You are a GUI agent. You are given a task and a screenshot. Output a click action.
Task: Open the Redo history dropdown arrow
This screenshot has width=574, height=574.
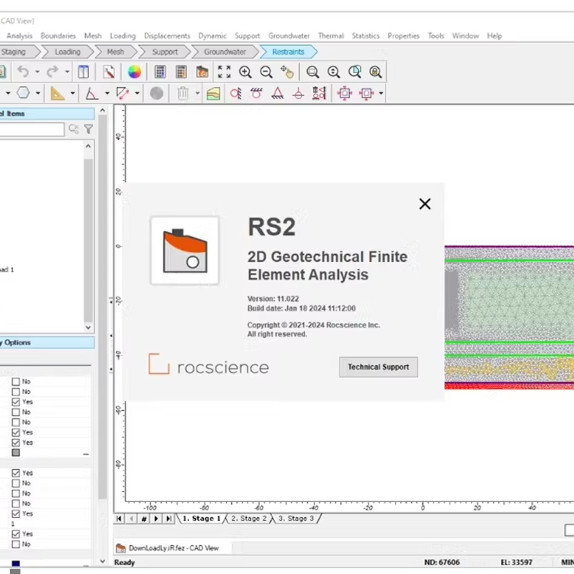click(67, 72)
